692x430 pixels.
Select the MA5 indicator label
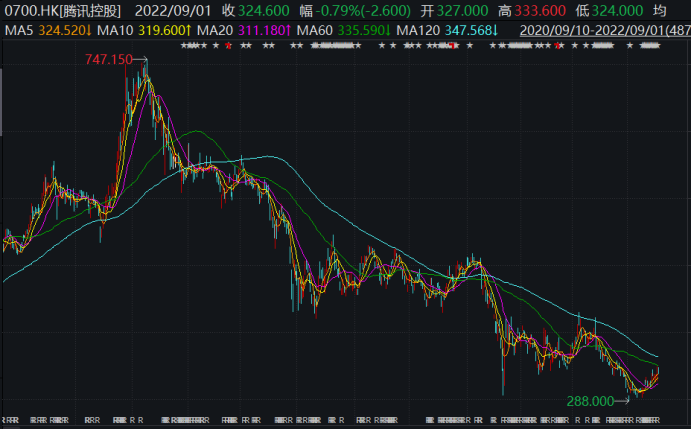click(x=18, y=31)
